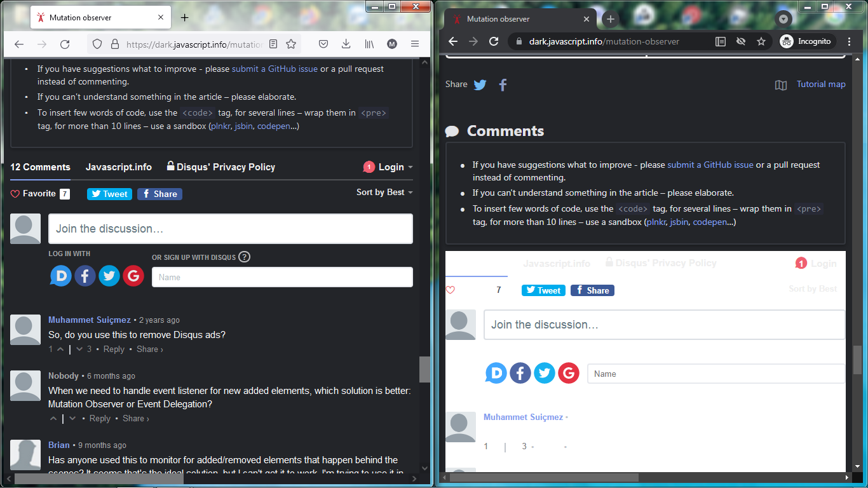868x488 pixels.
Task: Open the Tutorial map via its map icon
Action: point(780,86)
